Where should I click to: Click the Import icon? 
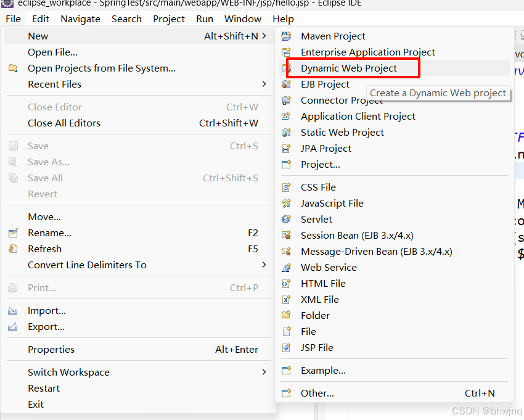point(13,311)
